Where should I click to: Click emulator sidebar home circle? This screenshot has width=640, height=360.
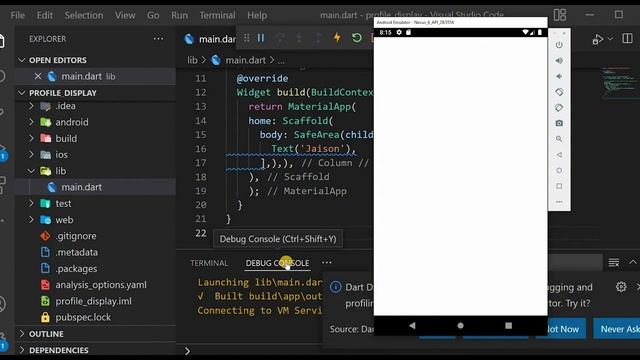point(559,171)
